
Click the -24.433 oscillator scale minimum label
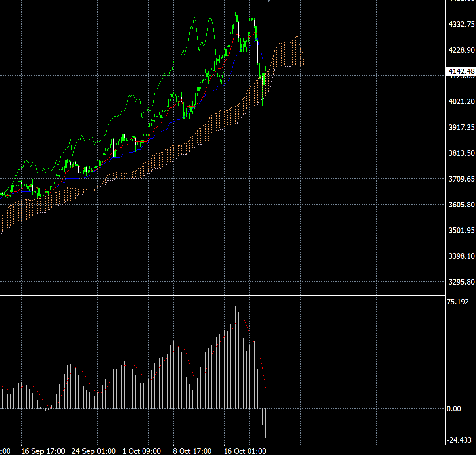pos(459,440)
